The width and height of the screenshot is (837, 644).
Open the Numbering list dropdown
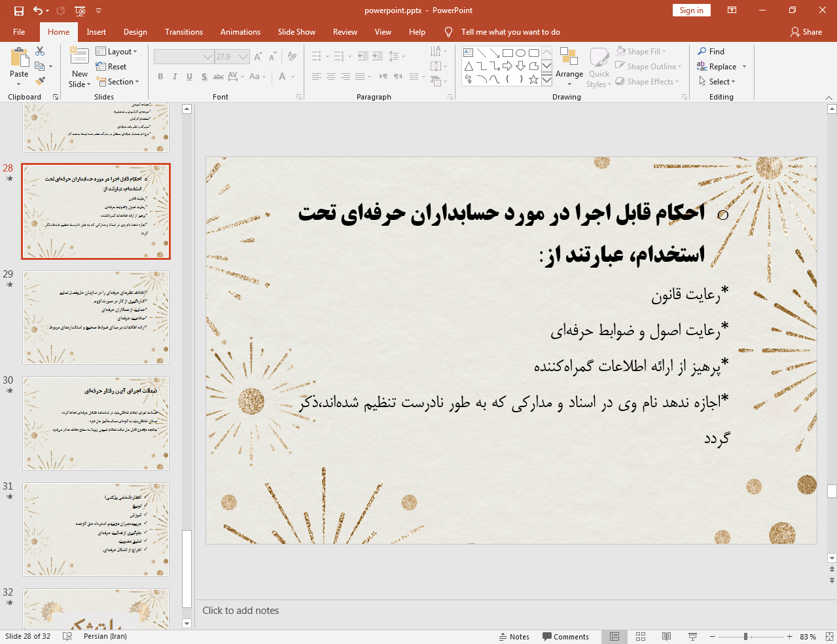350,56
